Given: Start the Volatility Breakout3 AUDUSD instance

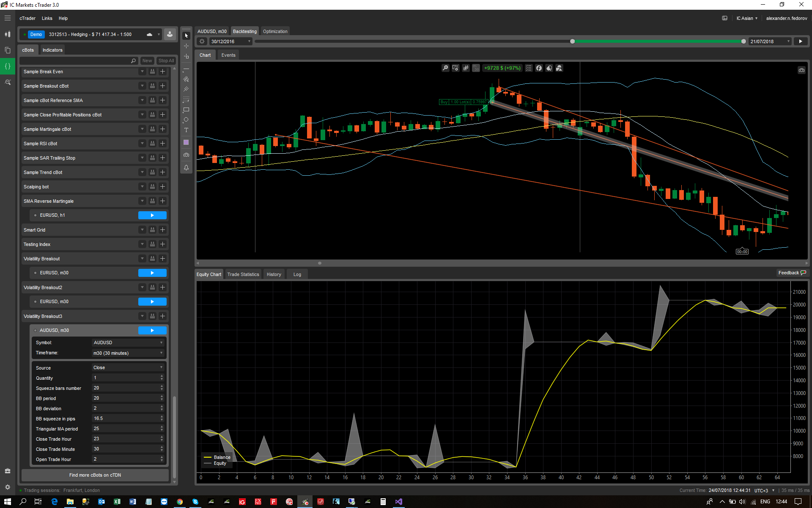Looking at the screenshot, I should 152,330.
